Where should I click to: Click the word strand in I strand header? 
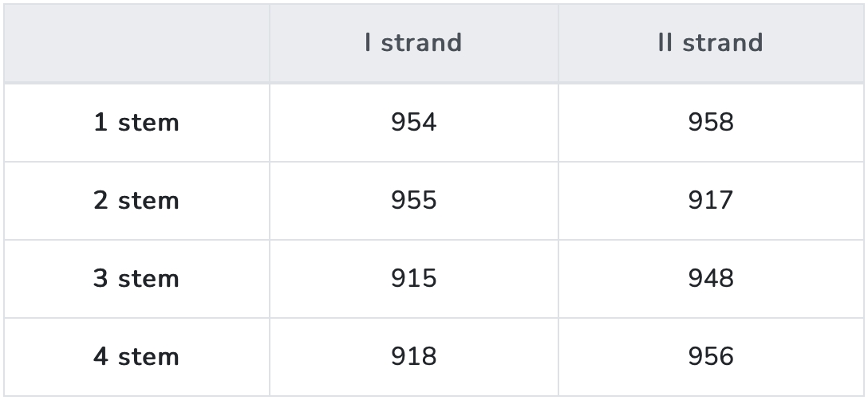pos(421,43)
